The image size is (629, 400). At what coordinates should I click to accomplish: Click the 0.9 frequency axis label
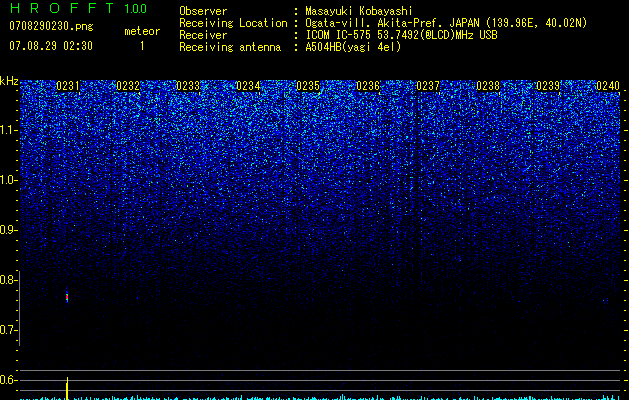[9, 230]
